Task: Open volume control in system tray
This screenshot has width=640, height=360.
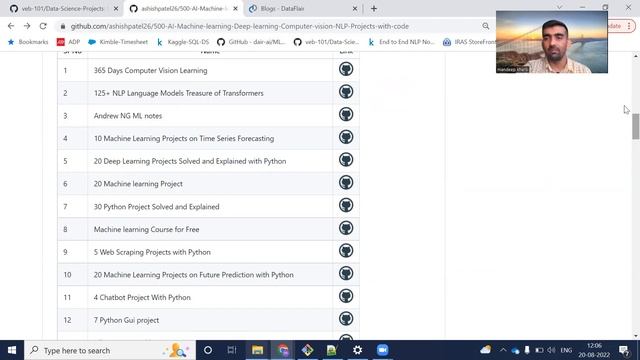Action: 551,350
